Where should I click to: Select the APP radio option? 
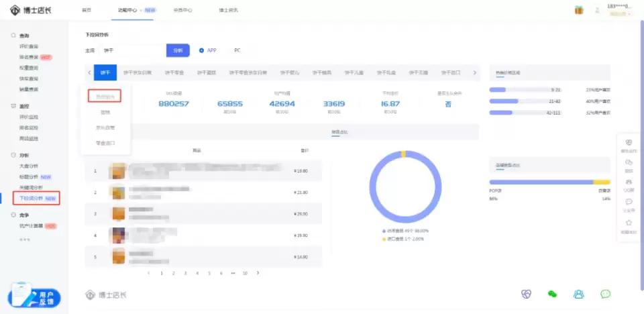click(201, 50)
